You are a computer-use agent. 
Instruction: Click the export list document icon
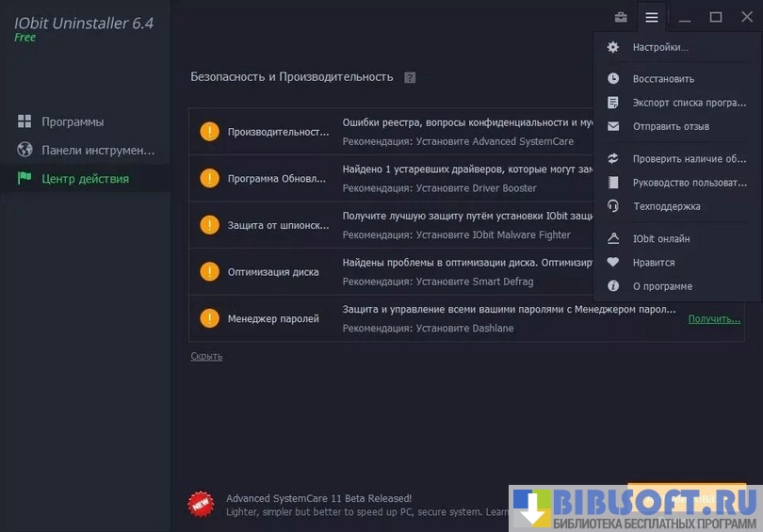613,103
